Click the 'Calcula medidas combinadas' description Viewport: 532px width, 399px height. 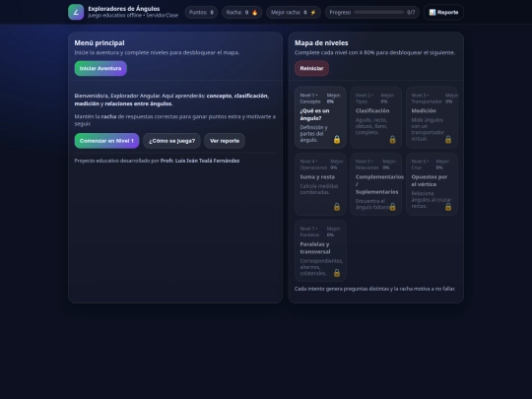point(319,189)
